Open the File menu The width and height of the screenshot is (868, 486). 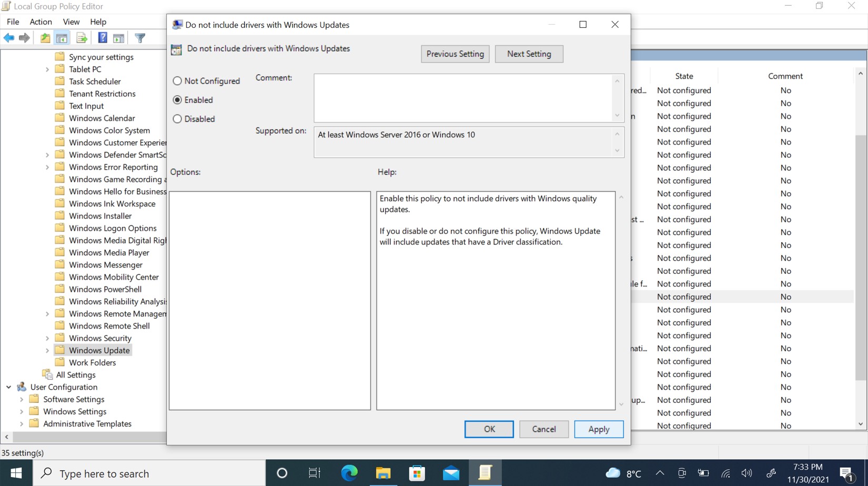(x=13, y=22)
